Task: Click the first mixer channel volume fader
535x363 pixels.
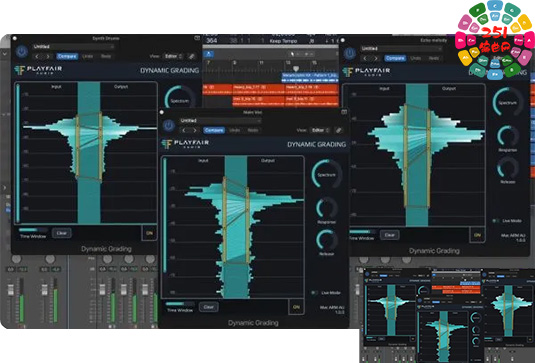Action: coord(11,290)
